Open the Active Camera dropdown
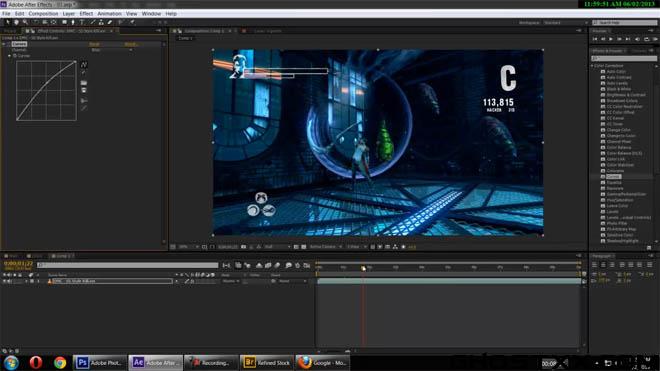This screenshot has height=371, width=660. pyautogui.click(x=326, y=247)
